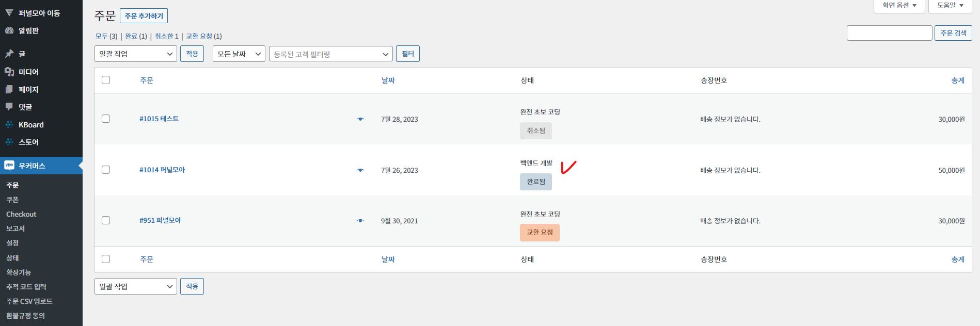Screen dimensions: 980x326
Task: Expand the 화면 옵션 panel
Action: (x=899, y=6)
